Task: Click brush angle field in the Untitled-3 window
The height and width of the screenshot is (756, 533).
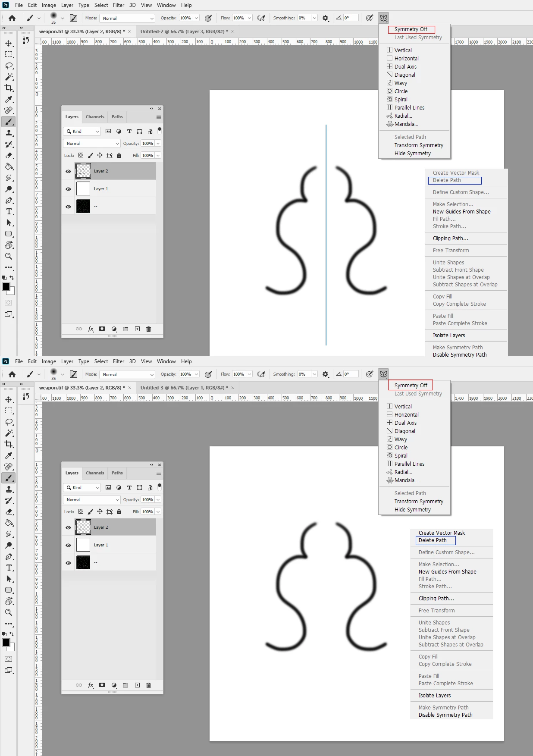Action: 351,374
